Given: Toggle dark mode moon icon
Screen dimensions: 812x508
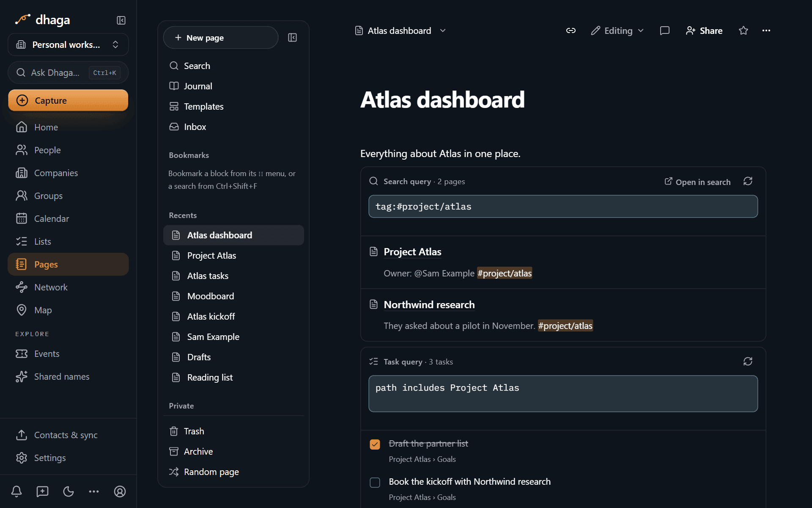Looking at the screenshot, I should (x=69, y=491).
